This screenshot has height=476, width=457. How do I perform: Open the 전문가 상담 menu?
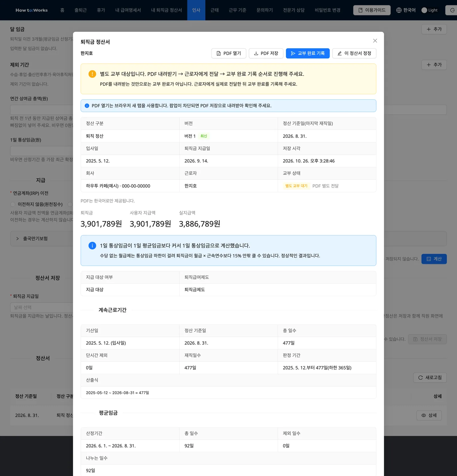pyautogui.click(x=294, y=10)
